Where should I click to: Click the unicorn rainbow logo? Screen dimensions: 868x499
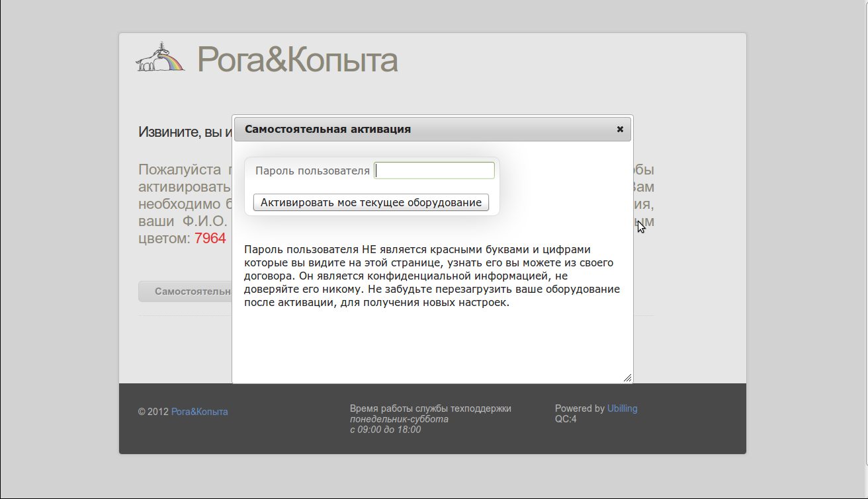160,58
